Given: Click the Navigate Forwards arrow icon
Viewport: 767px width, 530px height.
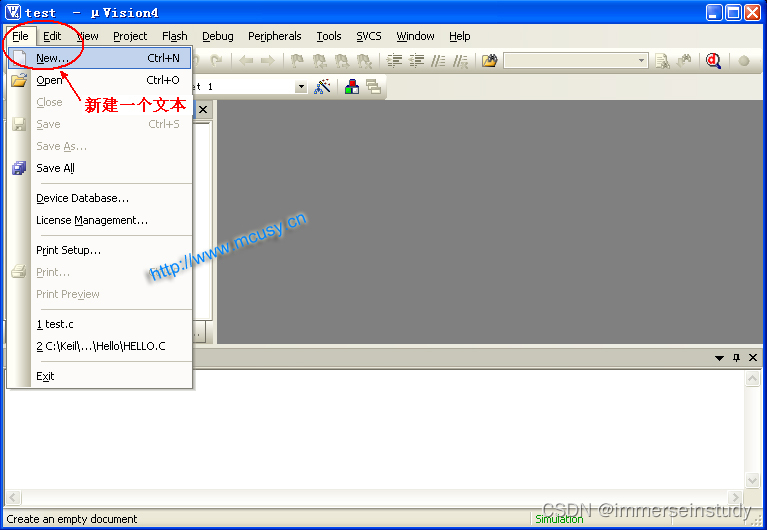Looking at the screenshot, I should pyautogui.click(x=268, y=61).
